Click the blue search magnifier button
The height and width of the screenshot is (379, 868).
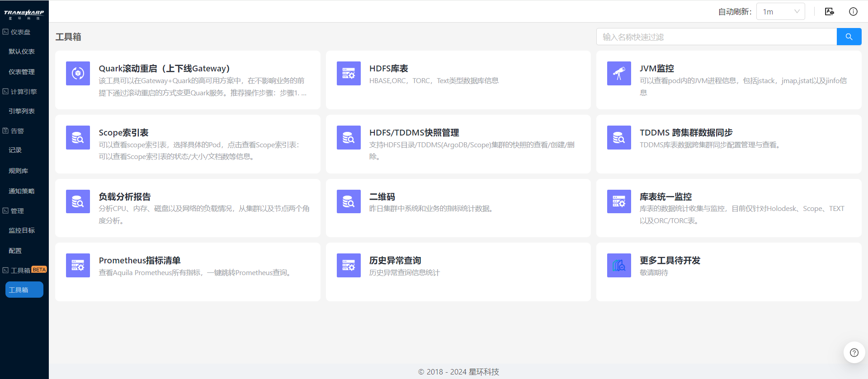(x=849, y=37)
